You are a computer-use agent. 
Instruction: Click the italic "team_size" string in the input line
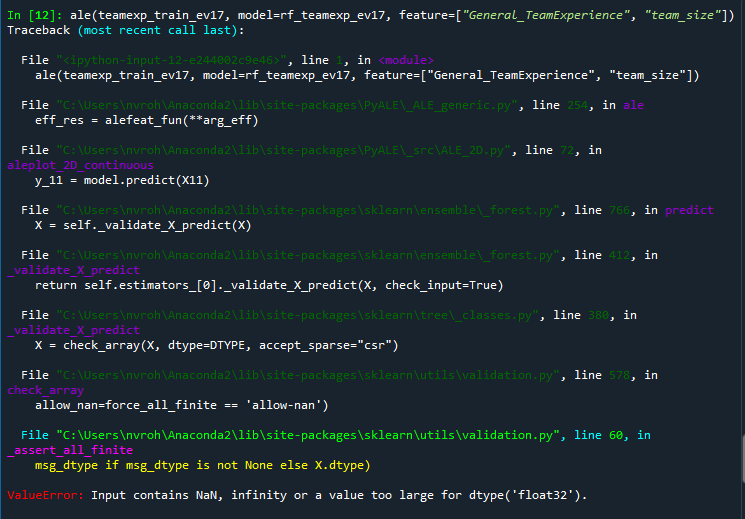tap(682, 15)
